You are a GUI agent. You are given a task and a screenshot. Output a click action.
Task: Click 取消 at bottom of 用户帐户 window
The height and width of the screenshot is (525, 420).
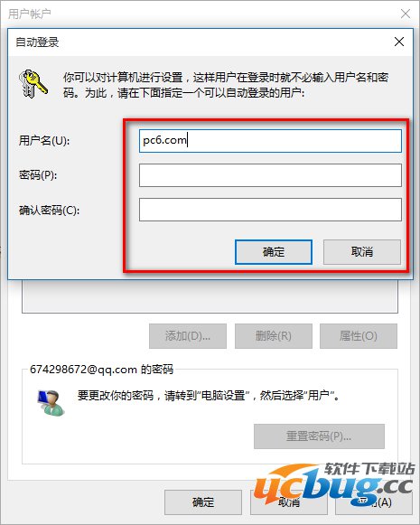pyautogui.click(x=288, y=502)
